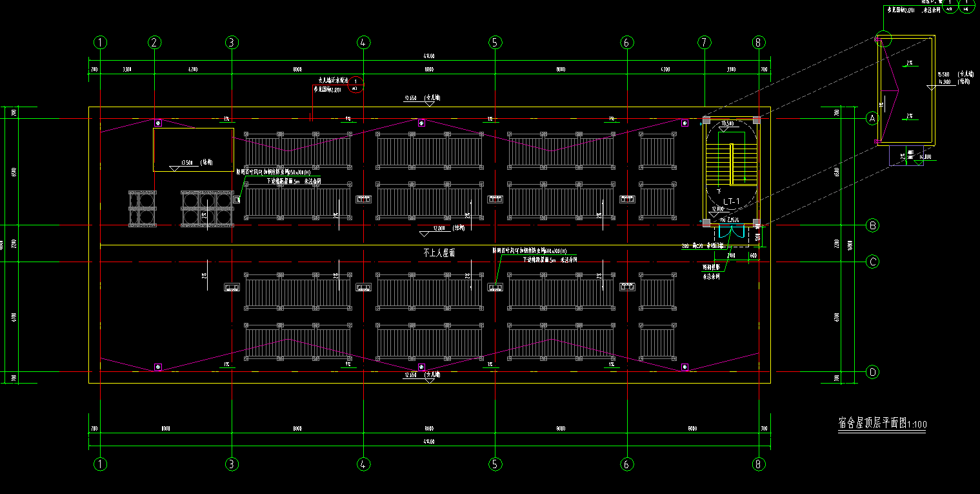Select the bottom grid axis bubble 3
The height and width of the screenshot is (494, 980).
pos(232,464)
